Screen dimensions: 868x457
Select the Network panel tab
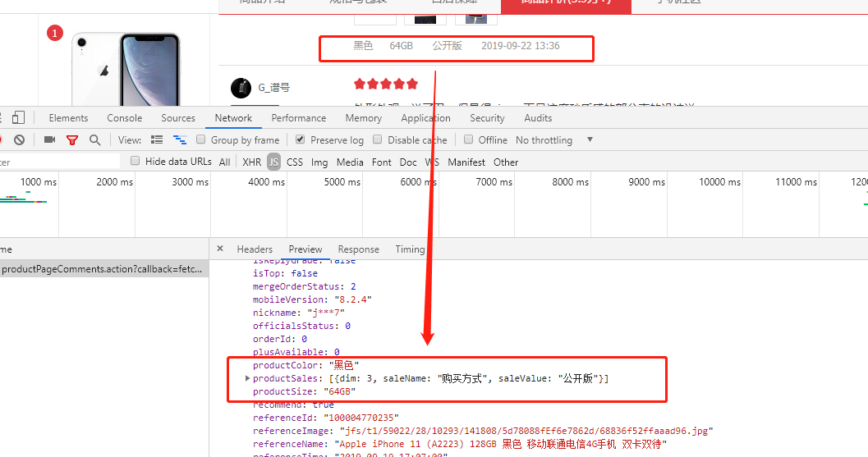point(233,118)
